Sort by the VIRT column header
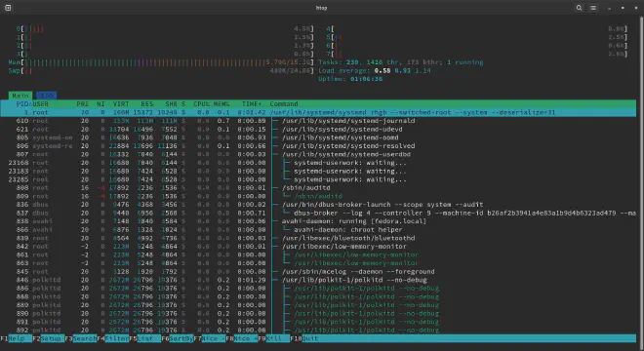The image size is (644, 351). pos(121,104)
